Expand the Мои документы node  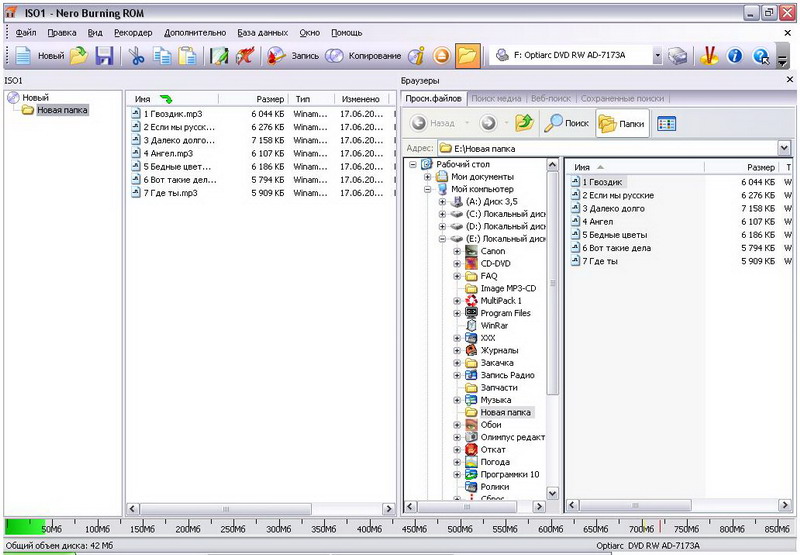[x=428, y=177]
